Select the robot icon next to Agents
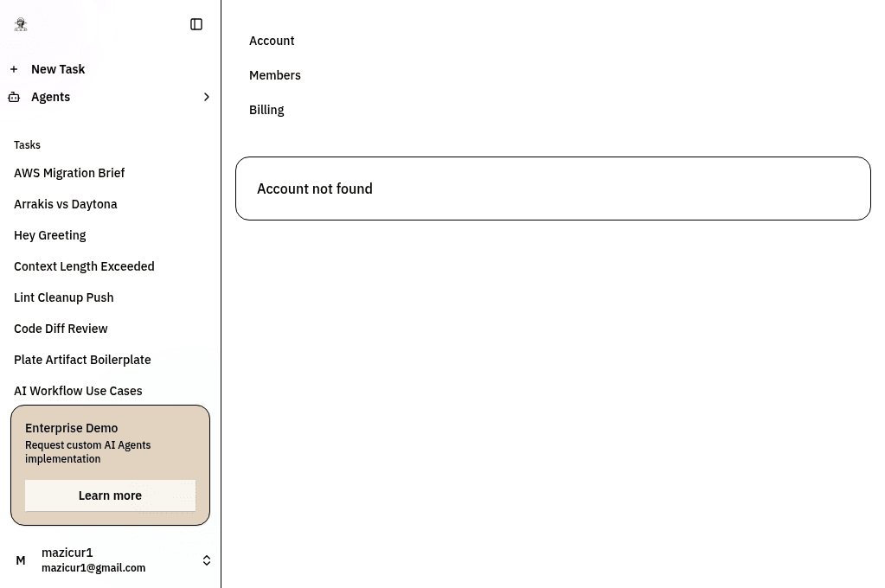This screenshot has width=885, height=588. (14, 97)
